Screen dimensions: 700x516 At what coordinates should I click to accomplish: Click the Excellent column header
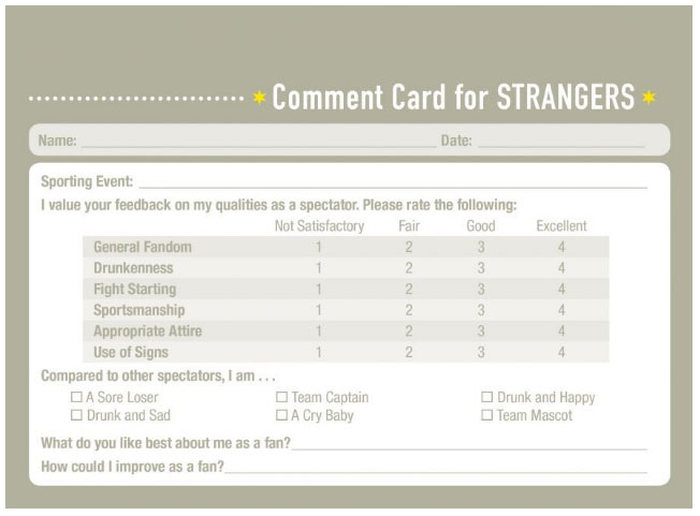[x=561, y=226]
